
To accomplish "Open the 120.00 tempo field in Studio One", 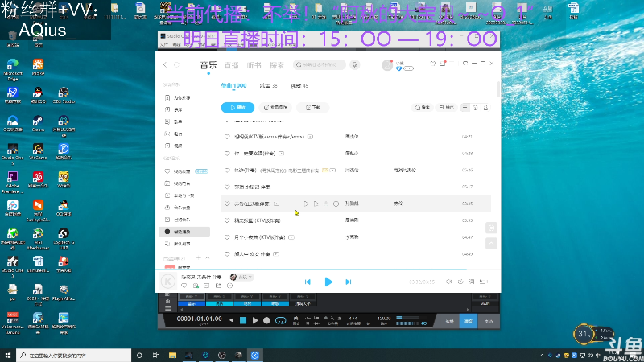I will point(384,318).
